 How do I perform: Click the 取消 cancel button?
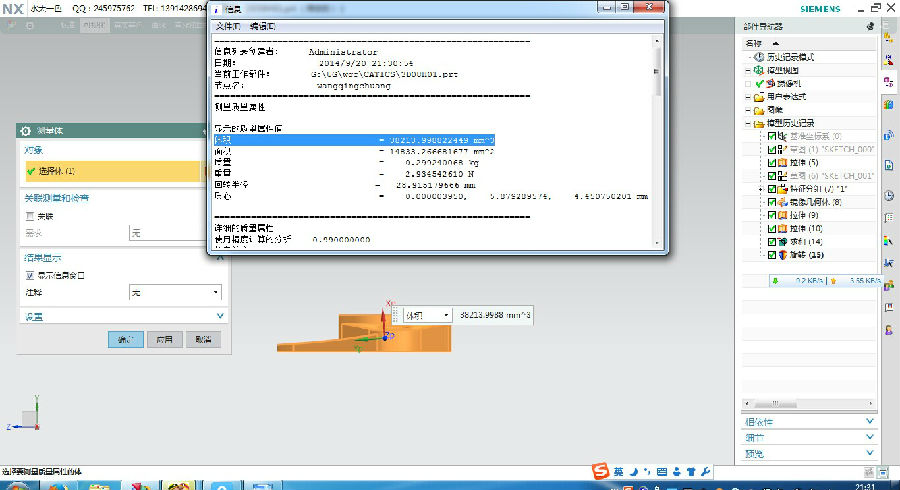(202, 340)
